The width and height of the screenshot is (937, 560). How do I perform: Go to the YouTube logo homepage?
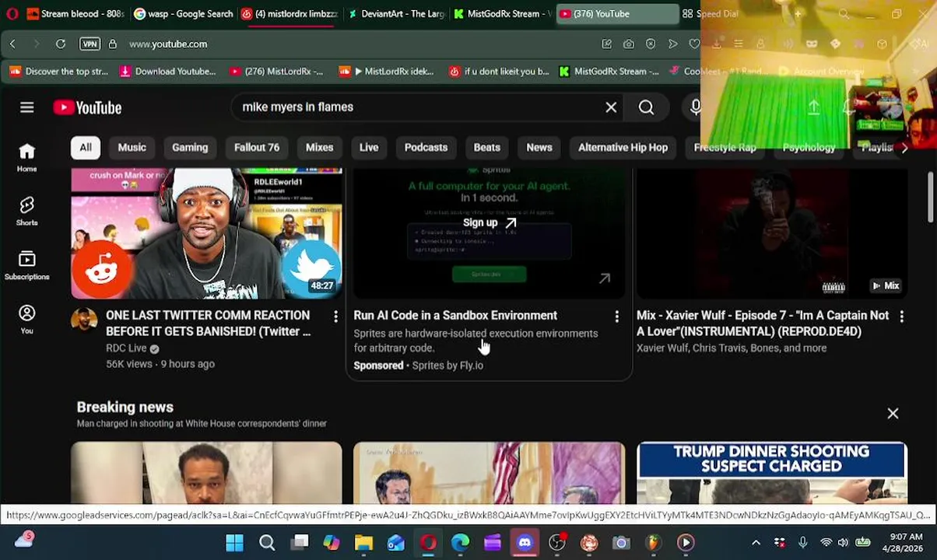click(87, 107)
